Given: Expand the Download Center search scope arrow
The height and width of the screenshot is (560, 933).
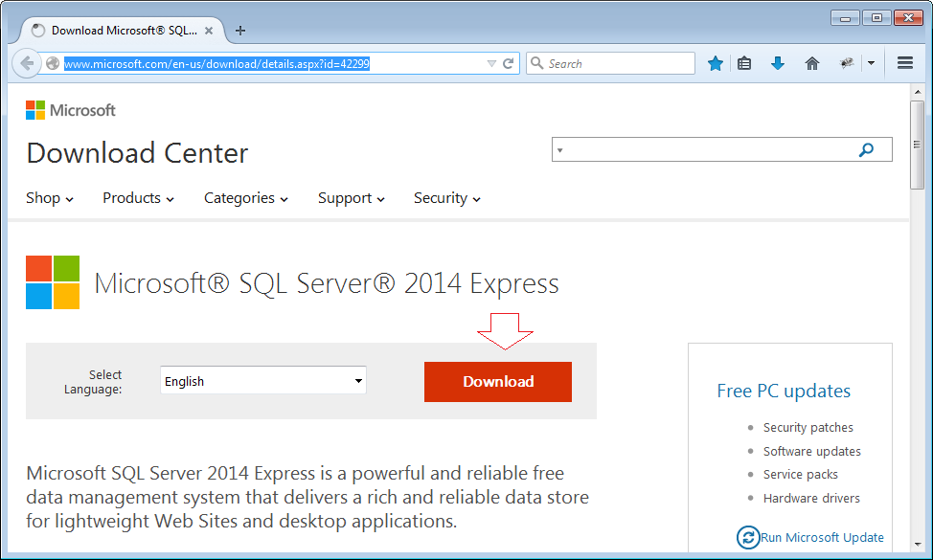Looking at the screenshot, I should [x=560, y=150].
